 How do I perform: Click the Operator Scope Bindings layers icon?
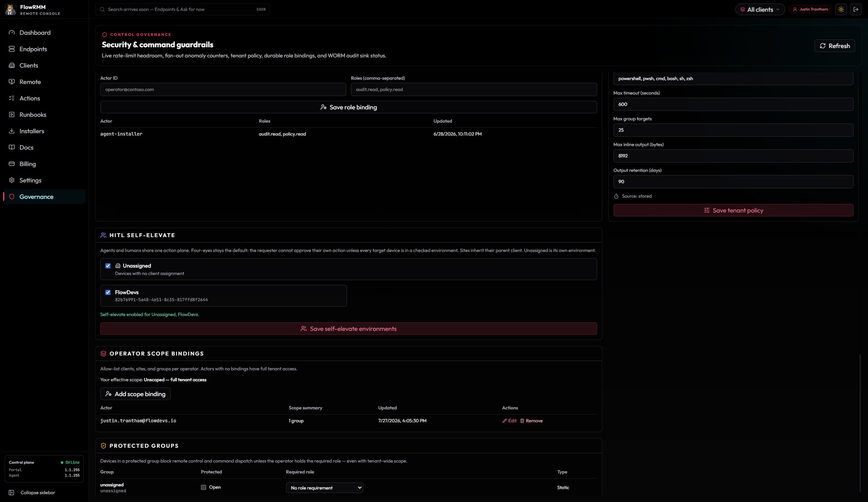[103, 354]
